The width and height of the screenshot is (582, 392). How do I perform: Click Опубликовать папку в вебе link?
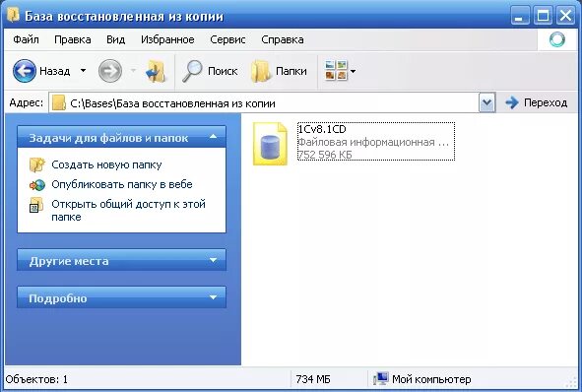coord(122,184)
